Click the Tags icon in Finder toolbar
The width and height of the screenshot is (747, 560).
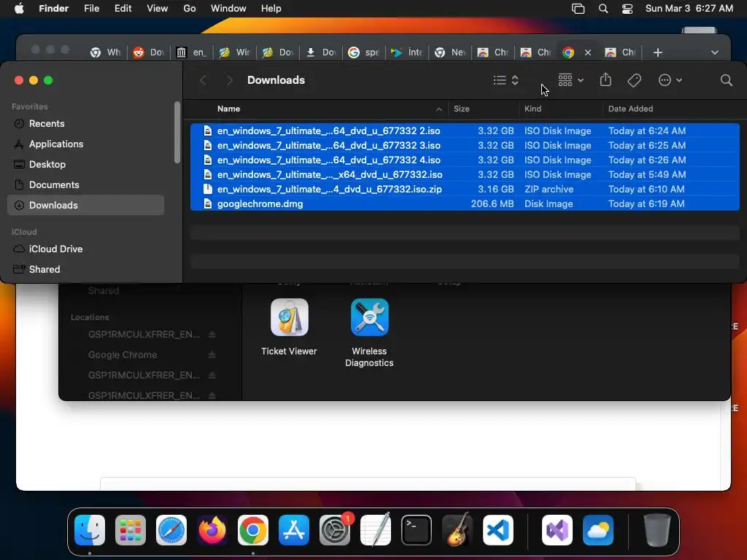click(x=634, y=80)
